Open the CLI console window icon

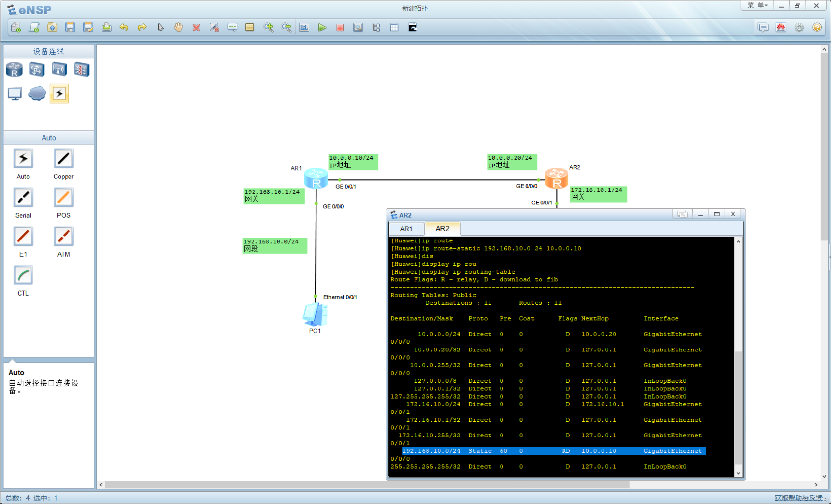point(413,27)
